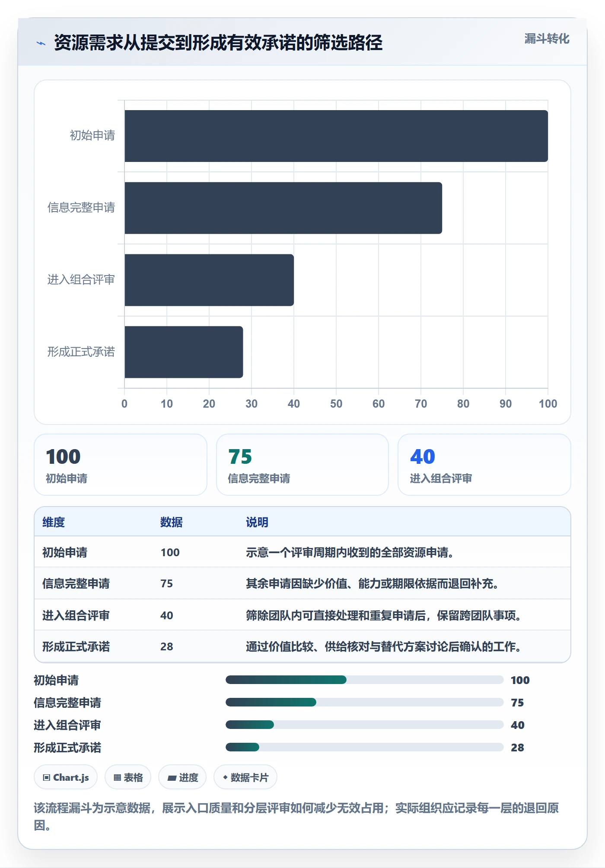Viewport: 605px width, 868px height.
Task: Click the x-axis tick label 50
Action: (336, 404)
